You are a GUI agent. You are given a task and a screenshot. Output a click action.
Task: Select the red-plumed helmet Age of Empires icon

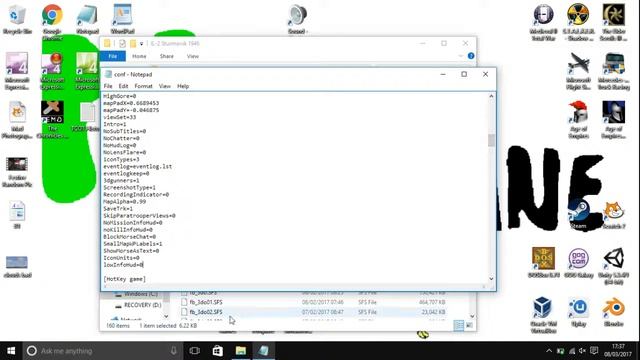click(x=578, y=120)
